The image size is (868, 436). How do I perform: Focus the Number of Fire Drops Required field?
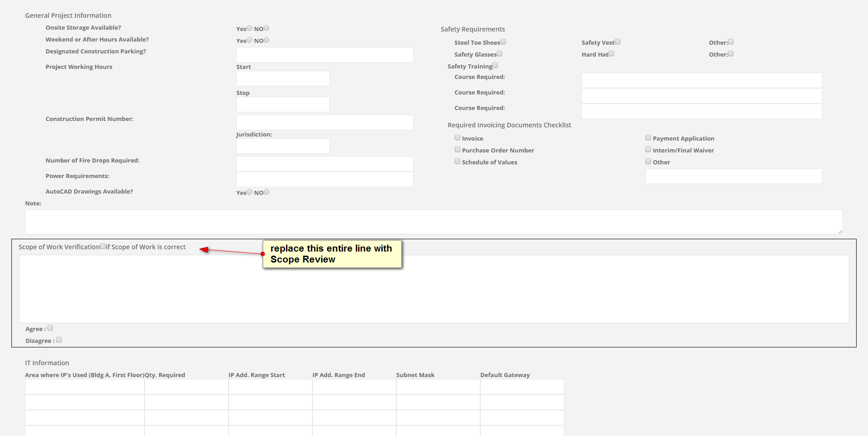325,164
